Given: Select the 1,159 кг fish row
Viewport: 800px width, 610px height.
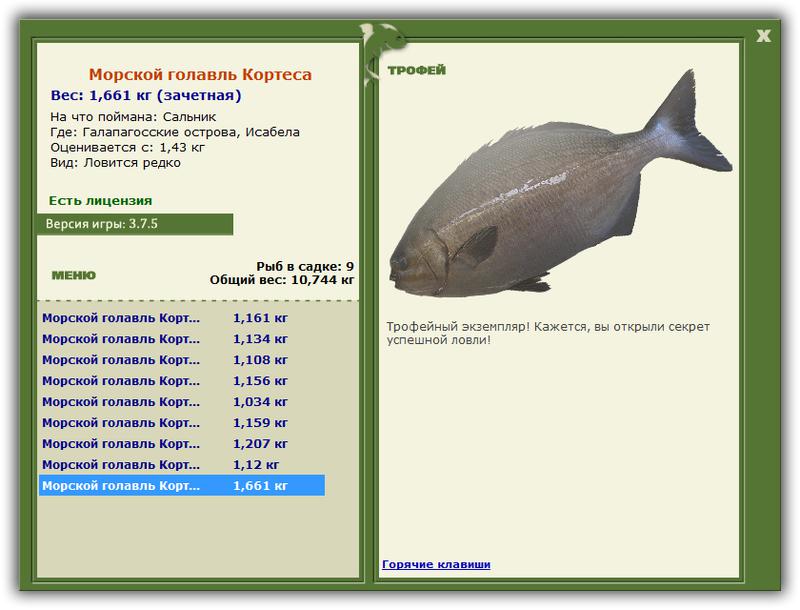Looking at the screenshot, I should click(x=182, y=422).
